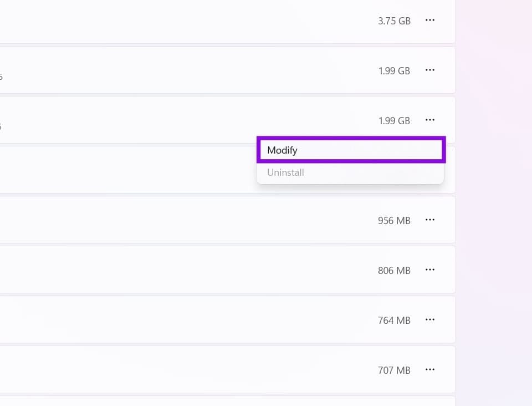Click three-dot icon of 1.99 GB app under 3.75 GB entry
The image size is (532, 406).
pos(430,70)
